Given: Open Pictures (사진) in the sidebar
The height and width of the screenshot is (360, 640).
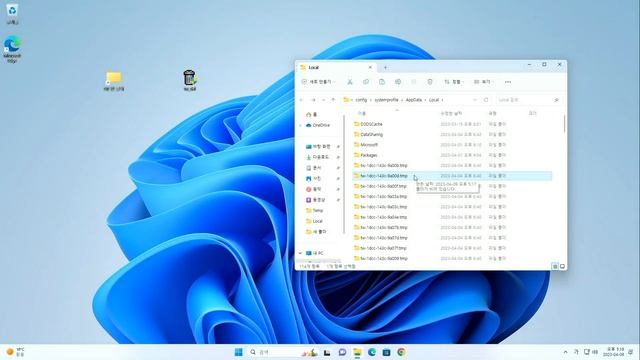Looking at the screenshot, I should click(313, 178).
